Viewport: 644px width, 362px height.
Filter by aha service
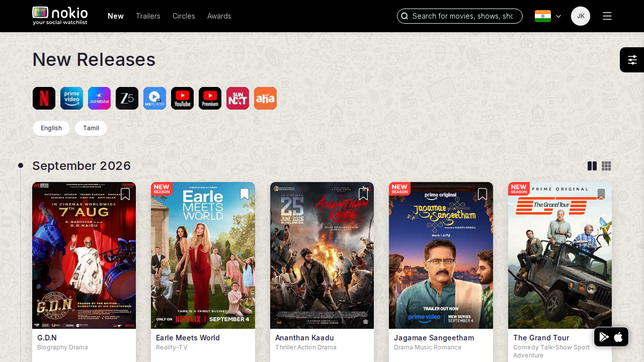[265, 98]
